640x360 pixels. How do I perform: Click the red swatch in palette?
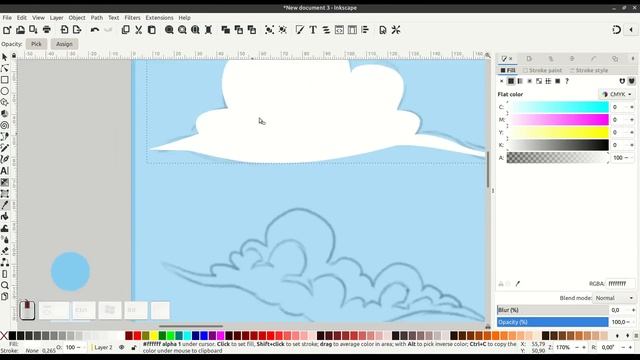point(137,336)
